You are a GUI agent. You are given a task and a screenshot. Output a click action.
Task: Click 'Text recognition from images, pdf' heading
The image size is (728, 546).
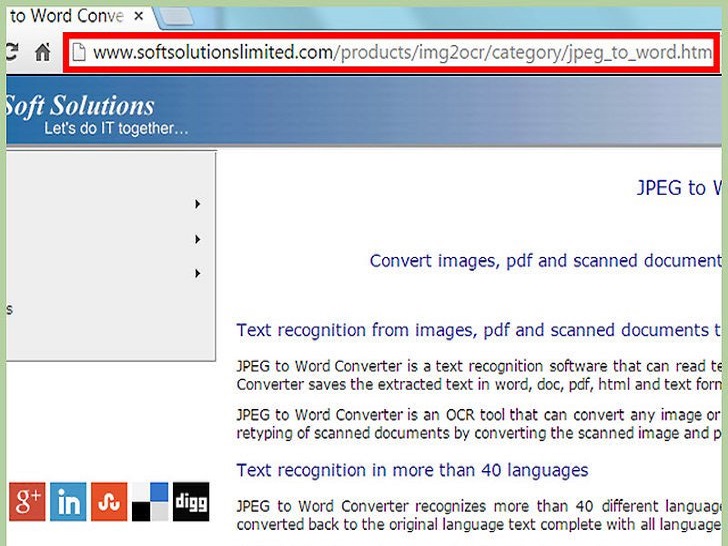pos(479,330)
